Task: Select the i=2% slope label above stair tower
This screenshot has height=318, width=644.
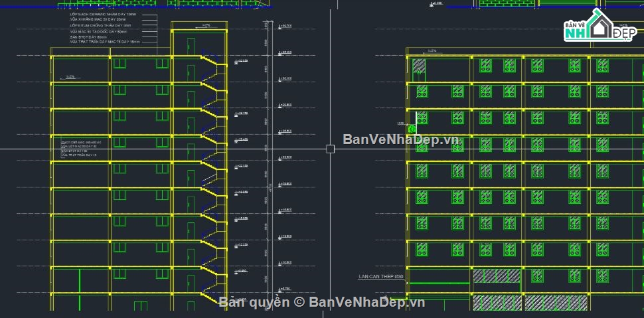Action: pyautogui.click(x=206, y=26)
